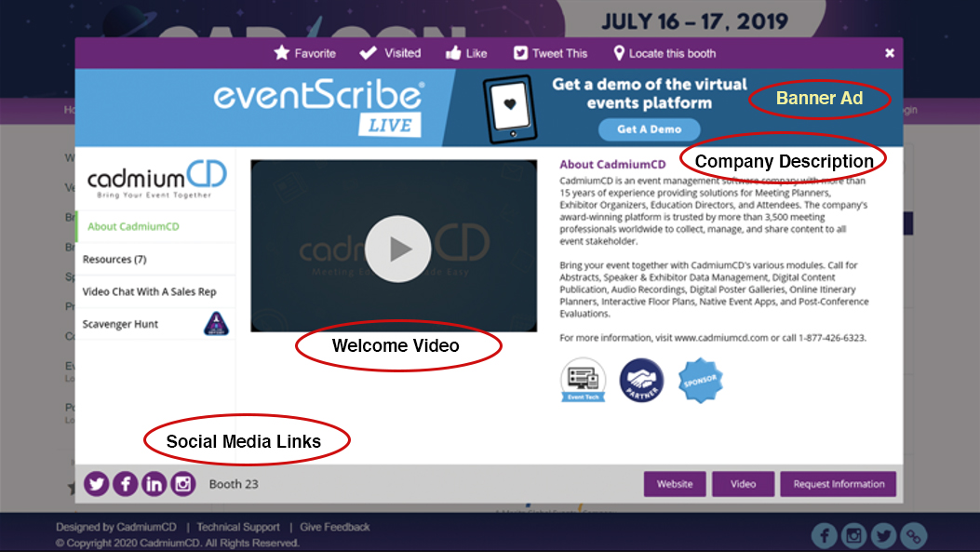Click the eventScribe LIVE banner logo
The height and width of the screenshot is (552, 980).
[318, 107]
